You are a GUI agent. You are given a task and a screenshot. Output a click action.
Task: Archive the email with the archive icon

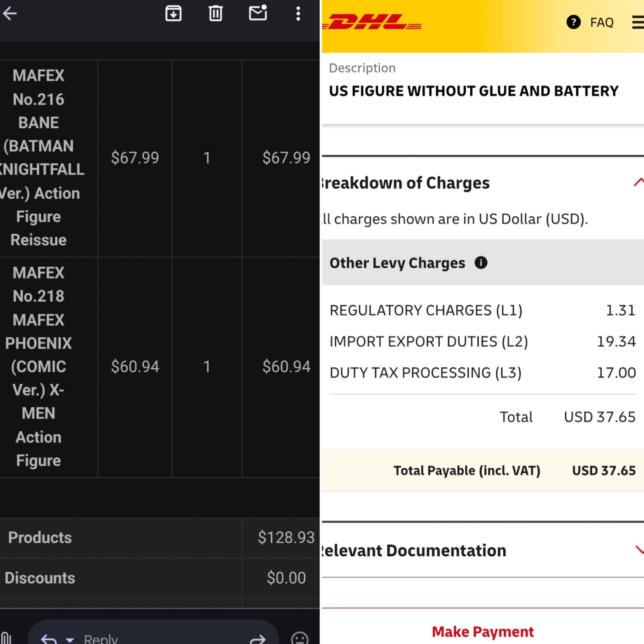(x=173, y=13)
